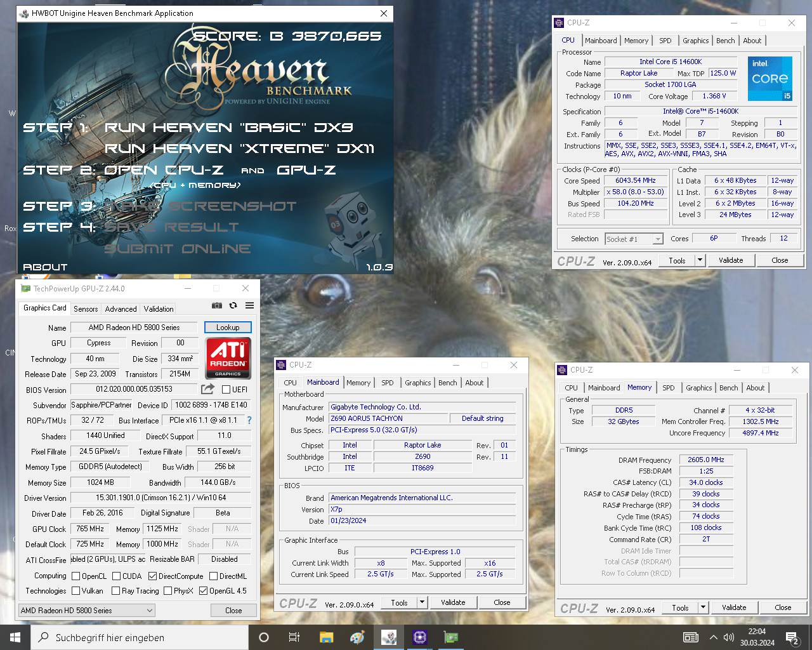Image resolution: width=812 pixels, height=650 pixels.
Task: Click DRAM Frequency value 2605.0 MHz
Action: (706, 460)
